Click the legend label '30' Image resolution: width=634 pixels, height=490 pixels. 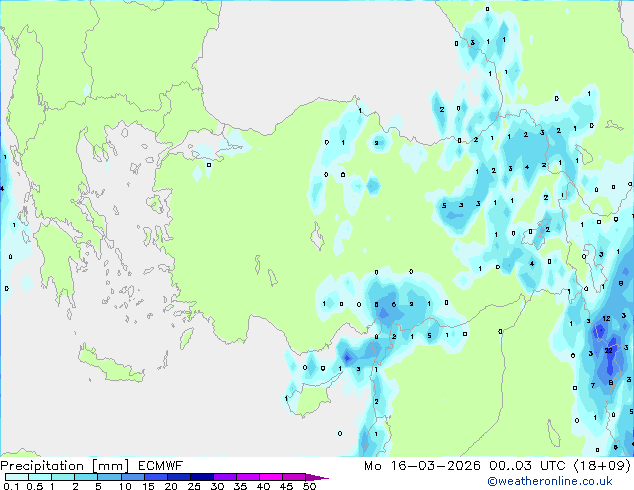(217, 486)
